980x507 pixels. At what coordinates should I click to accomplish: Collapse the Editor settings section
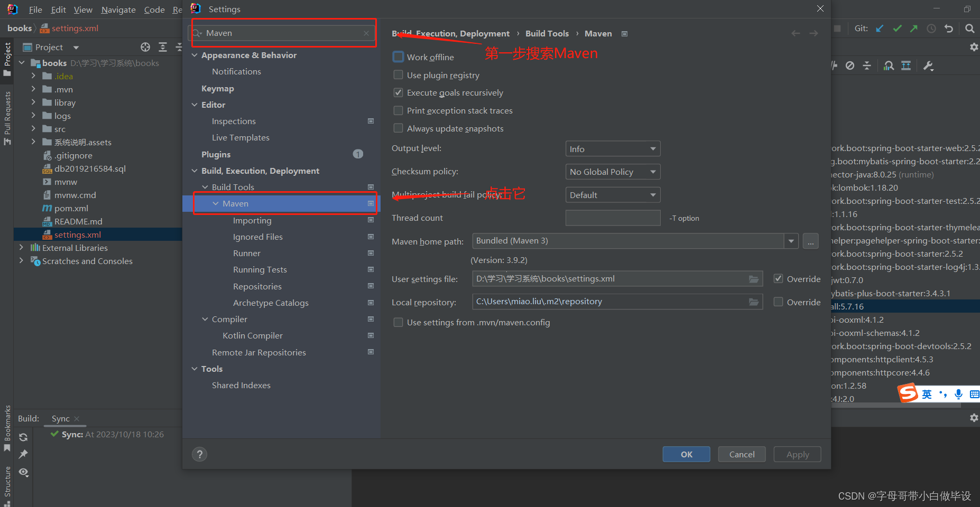[195, 105]
